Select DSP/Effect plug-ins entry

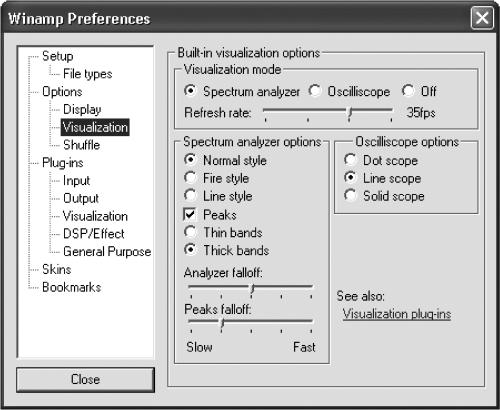(94, 234)
